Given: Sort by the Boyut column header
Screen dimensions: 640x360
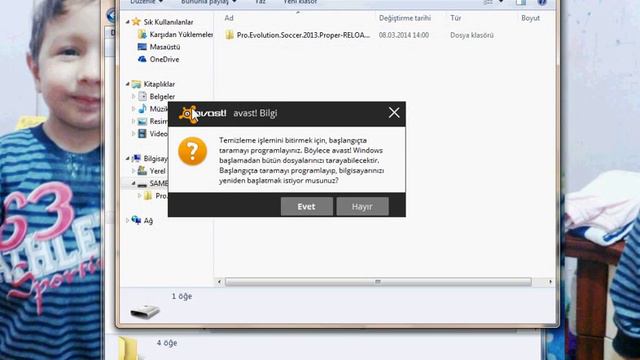Looking at the screenshot, I should coord(530,18).
